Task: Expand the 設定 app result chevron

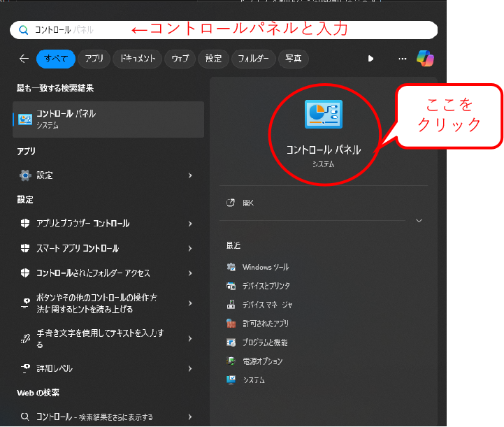Action: (190, 175)
